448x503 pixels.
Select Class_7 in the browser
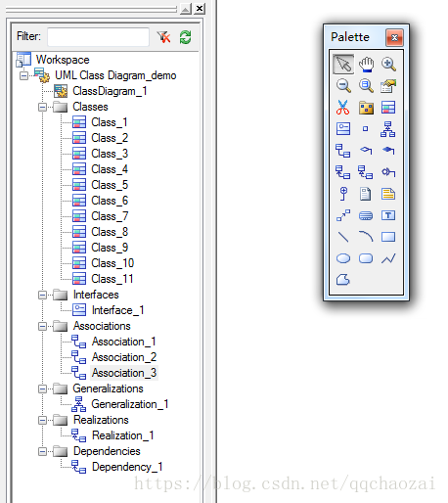coord(110,216)
